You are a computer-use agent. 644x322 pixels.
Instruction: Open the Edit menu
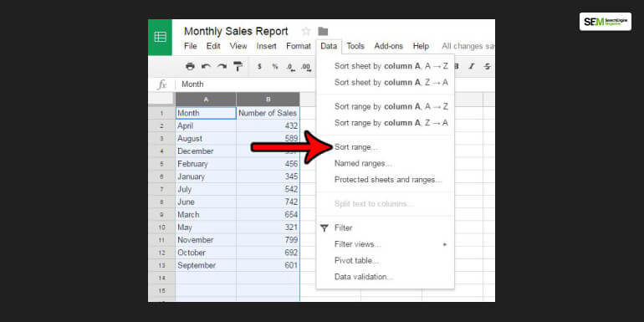point(213,46)
